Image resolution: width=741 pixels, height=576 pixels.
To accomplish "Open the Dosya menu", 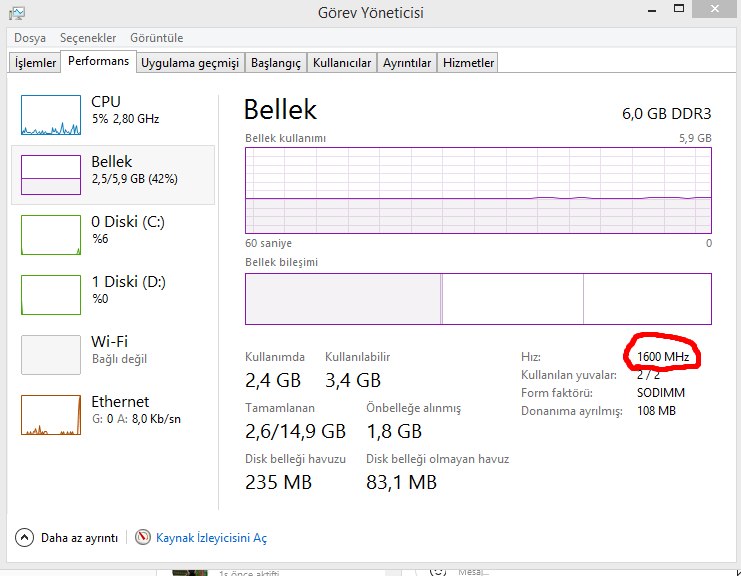I will click(x=30, y=38).
